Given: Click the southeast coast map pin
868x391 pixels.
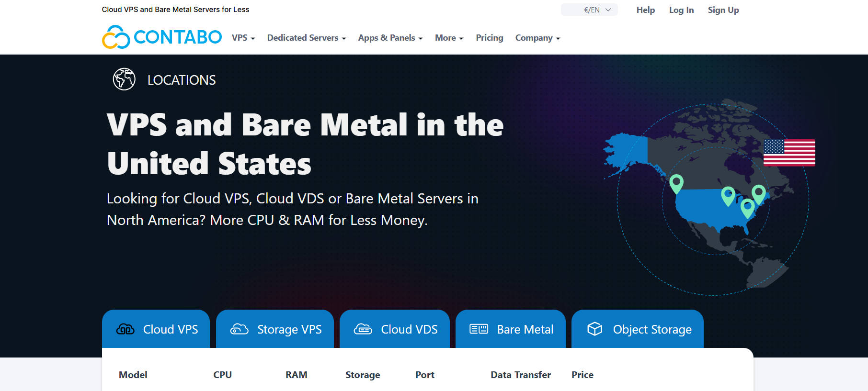Looking at the screenshot, I should 747,209.
